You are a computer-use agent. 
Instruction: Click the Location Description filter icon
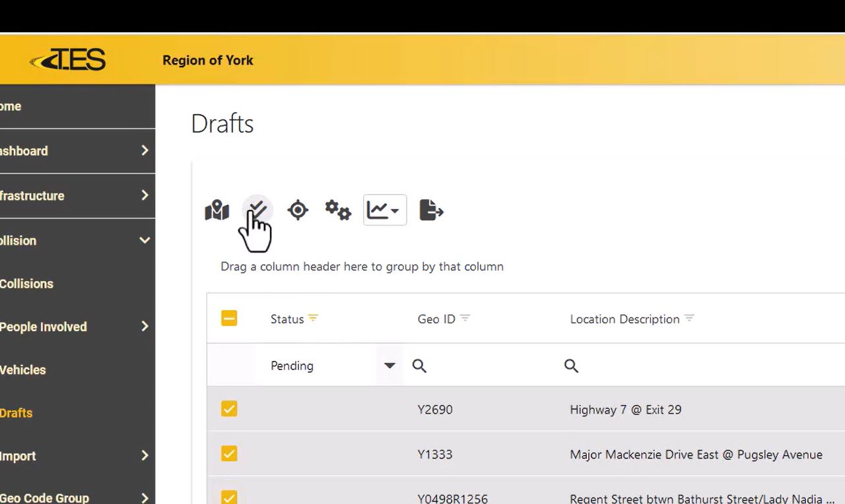coord(689,318)
